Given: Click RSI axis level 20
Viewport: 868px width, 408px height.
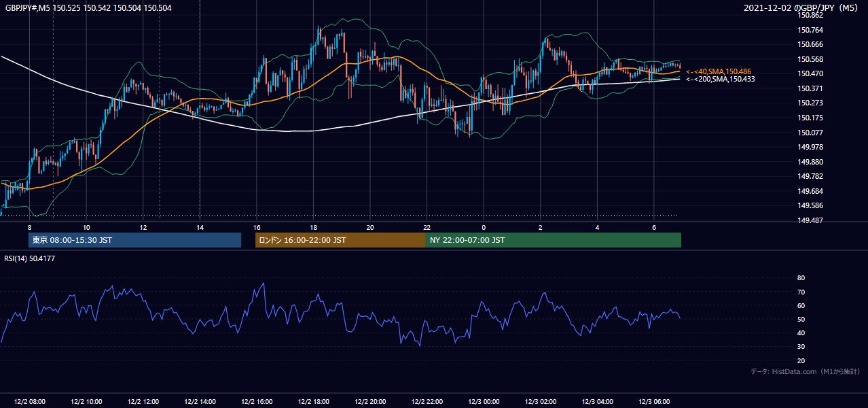Looking at the screenshot, I should [801, 361].
